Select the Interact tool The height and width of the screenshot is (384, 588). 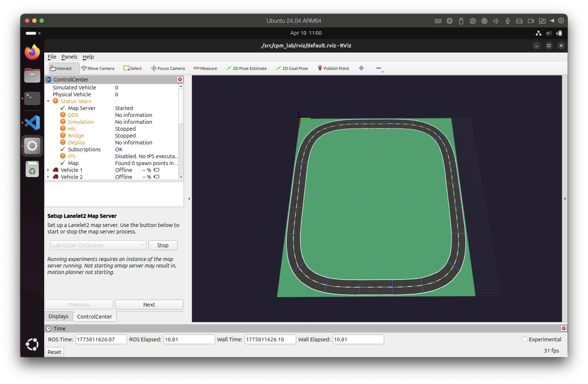tap(64, 68)
